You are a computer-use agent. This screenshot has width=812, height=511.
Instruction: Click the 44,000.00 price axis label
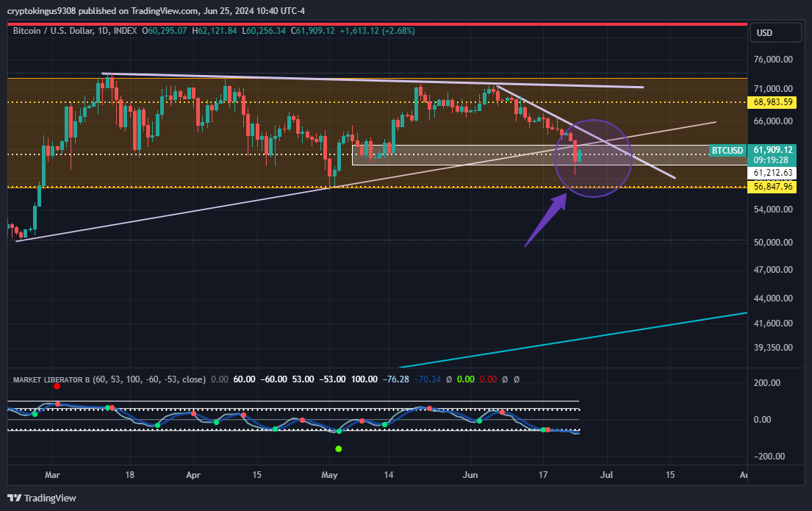coord(773,298)
